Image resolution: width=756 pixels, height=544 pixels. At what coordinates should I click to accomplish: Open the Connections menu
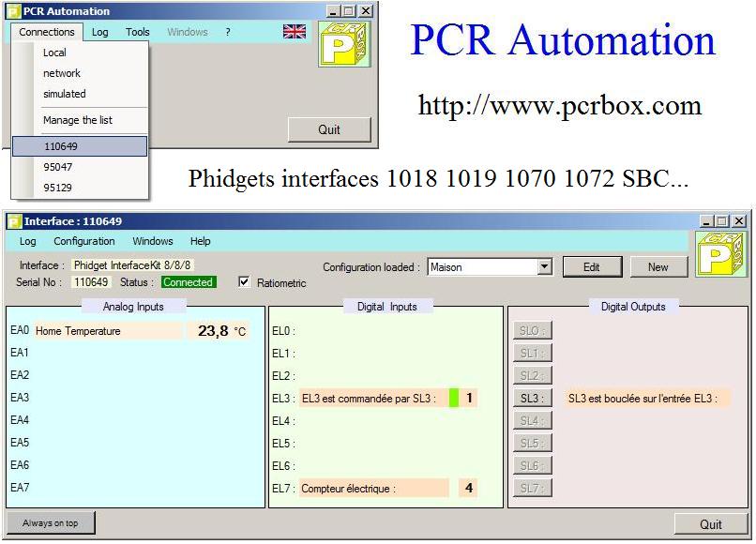47,32
